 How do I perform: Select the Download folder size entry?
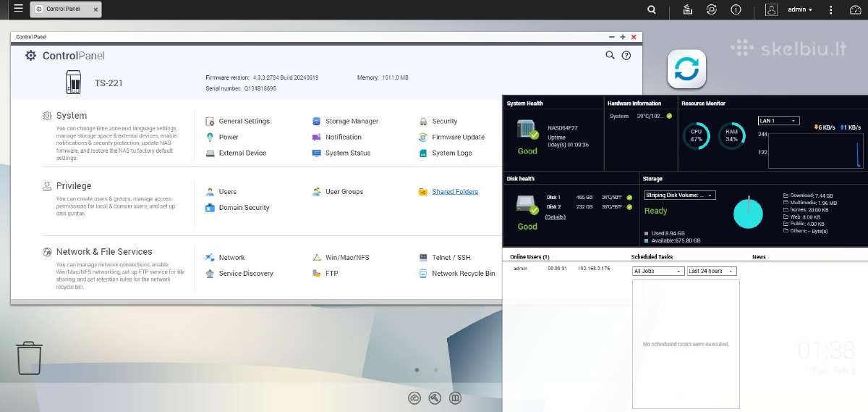coord(807,196)
